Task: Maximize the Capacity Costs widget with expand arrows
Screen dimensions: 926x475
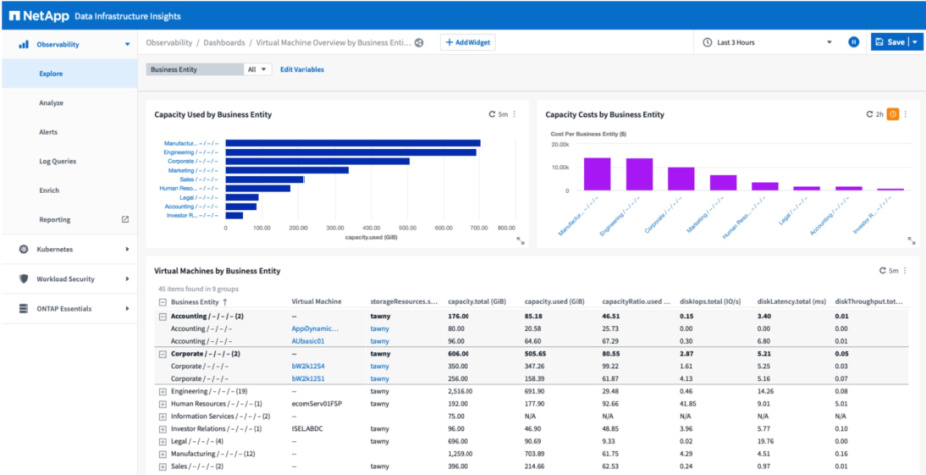Action: coord(911,240)
